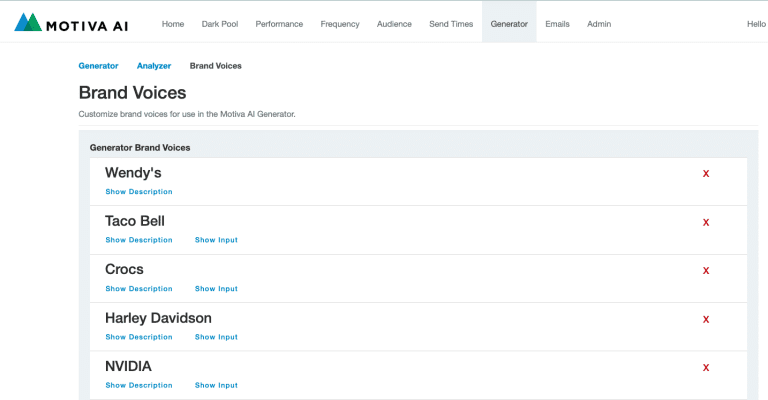The image size is (768, 400).
Task: Open the Admin navigation item
Action: coord(599,24)
